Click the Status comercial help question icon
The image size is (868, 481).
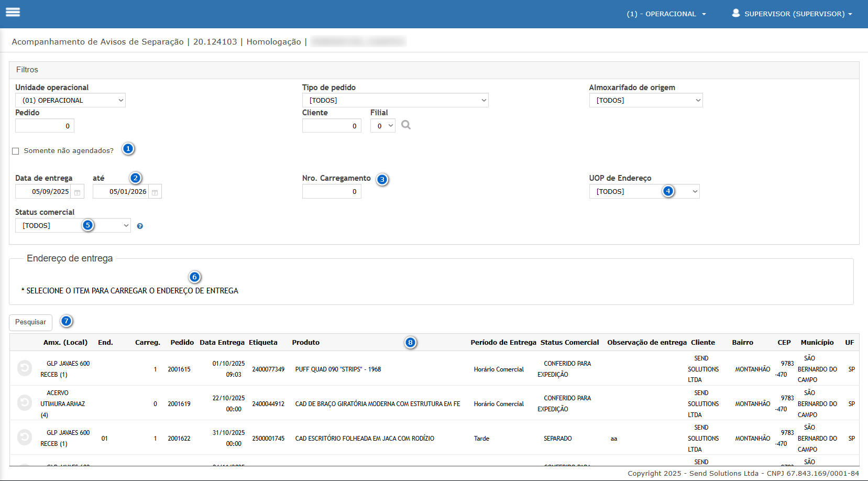pyautogui.click(x=140, y=226)
